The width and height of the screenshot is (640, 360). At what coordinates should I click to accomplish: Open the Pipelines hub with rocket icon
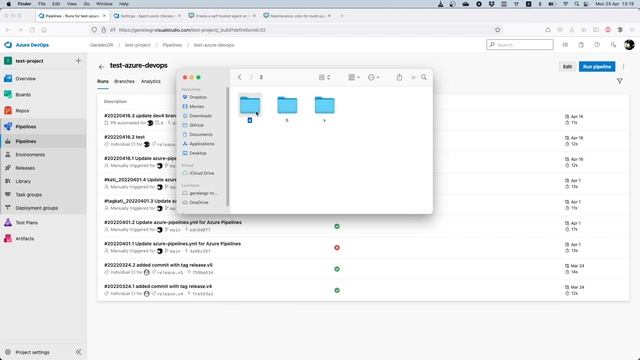(x=25, y=127)
